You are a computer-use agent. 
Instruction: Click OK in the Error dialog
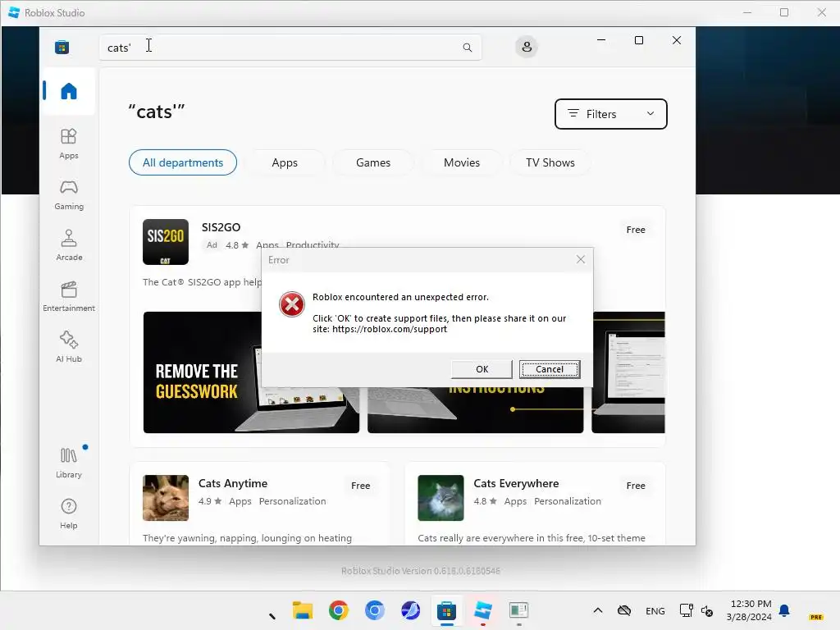click(482, 369)
